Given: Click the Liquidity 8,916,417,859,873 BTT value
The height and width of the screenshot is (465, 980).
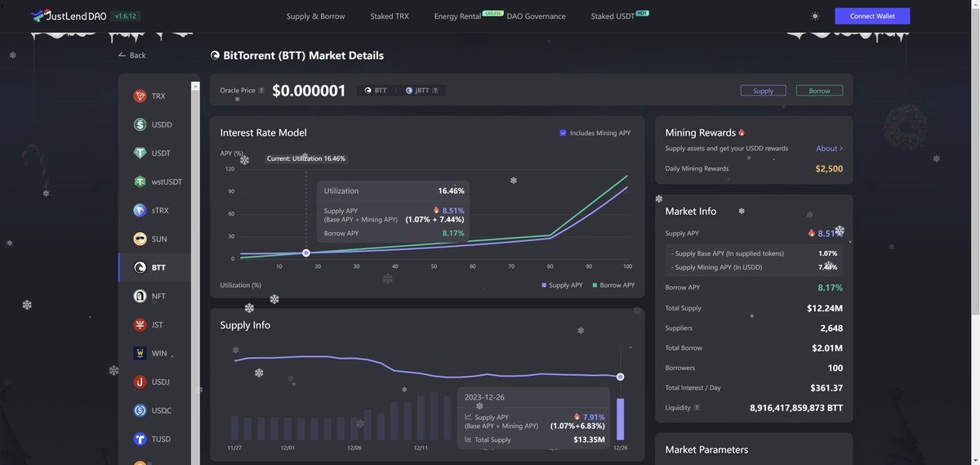Looking at the screenshot, I should pos(796,408).
